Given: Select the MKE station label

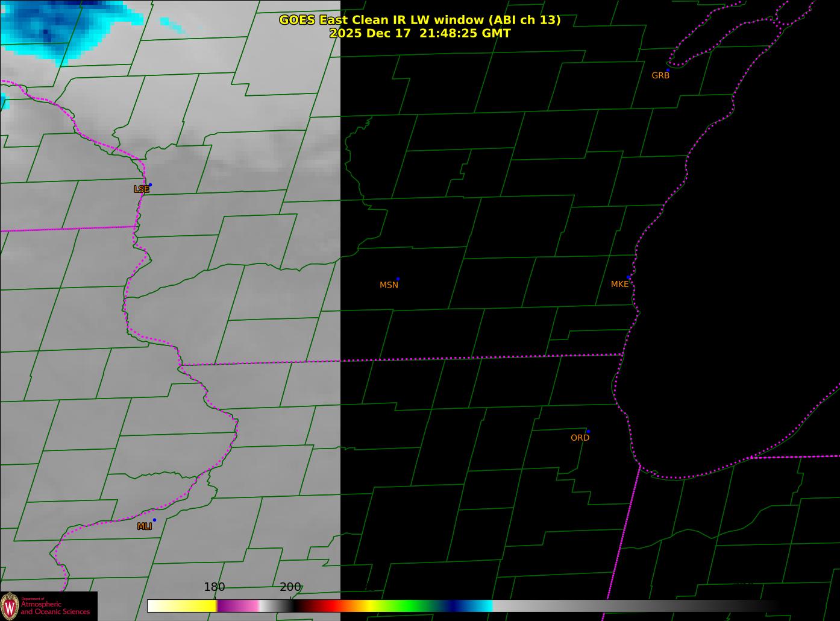Looking at the screenshot, I should coord(619,284).
